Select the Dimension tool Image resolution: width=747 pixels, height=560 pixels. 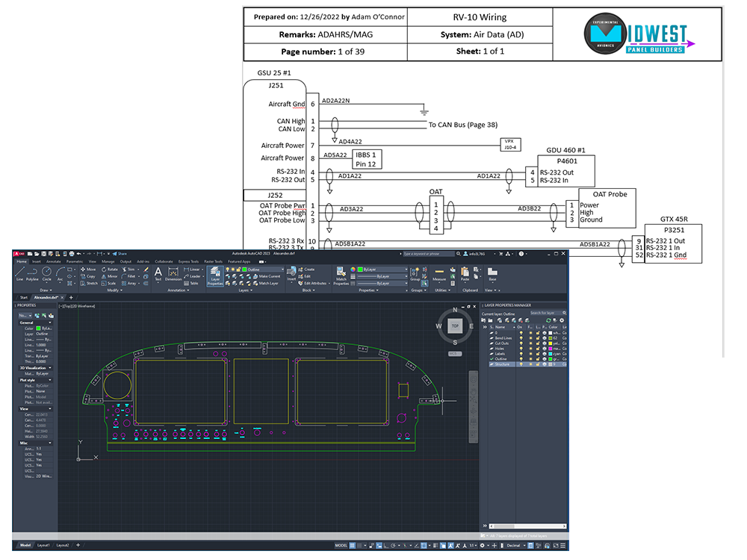173,274
